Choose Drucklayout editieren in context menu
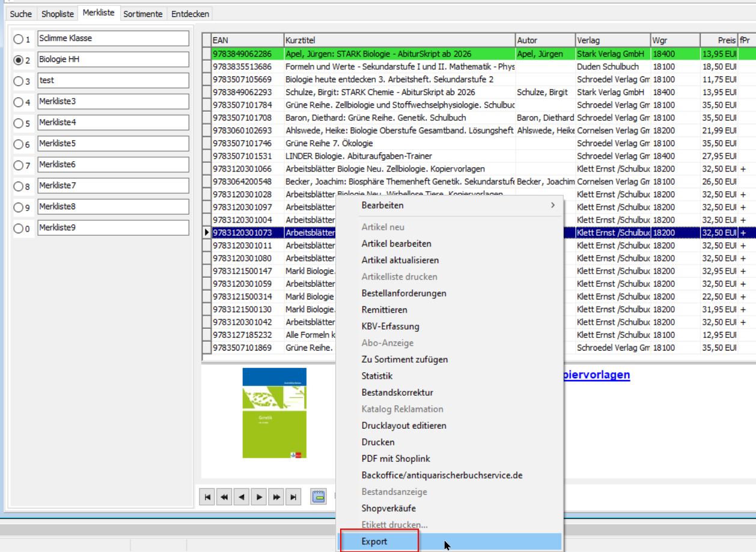The image size is (756, 552). (449, 426)
